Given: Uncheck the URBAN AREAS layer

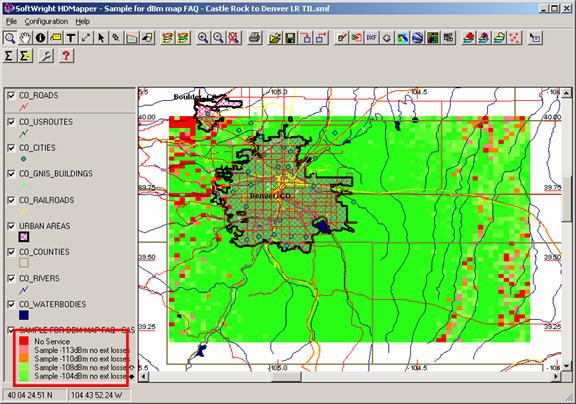Looking at the screenshot, I should pyautogui.click(x=11, y=226).
